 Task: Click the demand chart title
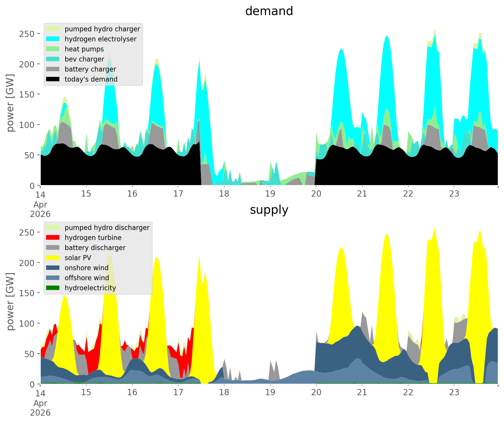269,11
